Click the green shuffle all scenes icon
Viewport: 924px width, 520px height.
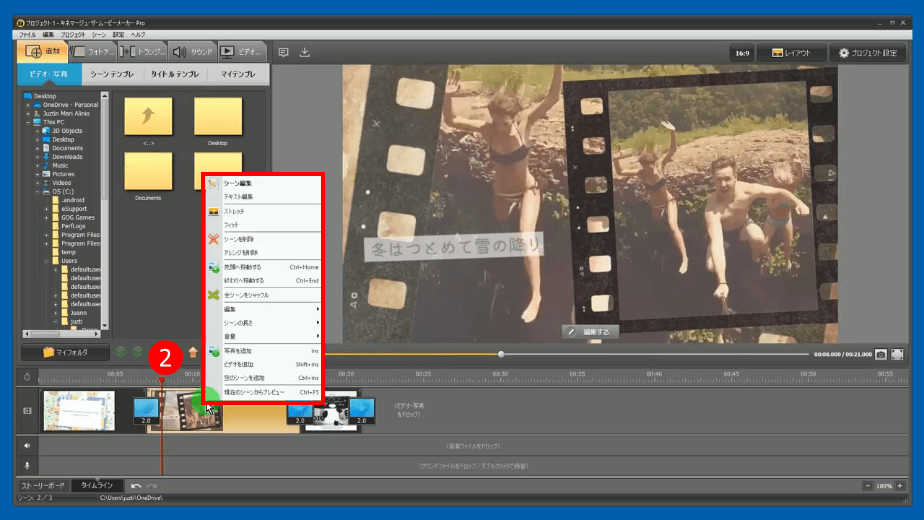pos(213,295)
